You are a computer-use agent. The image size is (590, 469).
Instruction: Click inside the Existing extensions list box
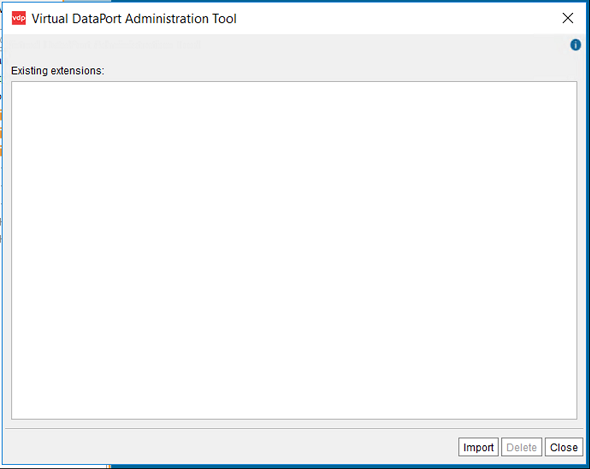[294, 250]
